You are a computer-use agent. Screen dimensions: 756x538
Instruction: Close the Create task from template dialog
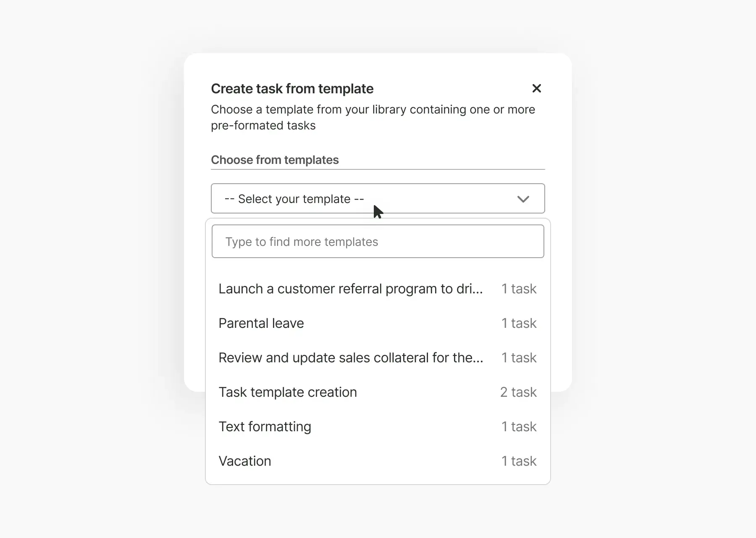click(x=536, y=88)
